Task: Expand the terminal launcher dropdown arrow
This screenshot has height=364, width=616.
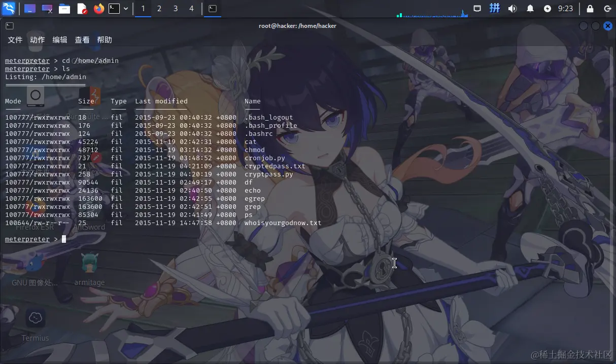Action: 126,9
